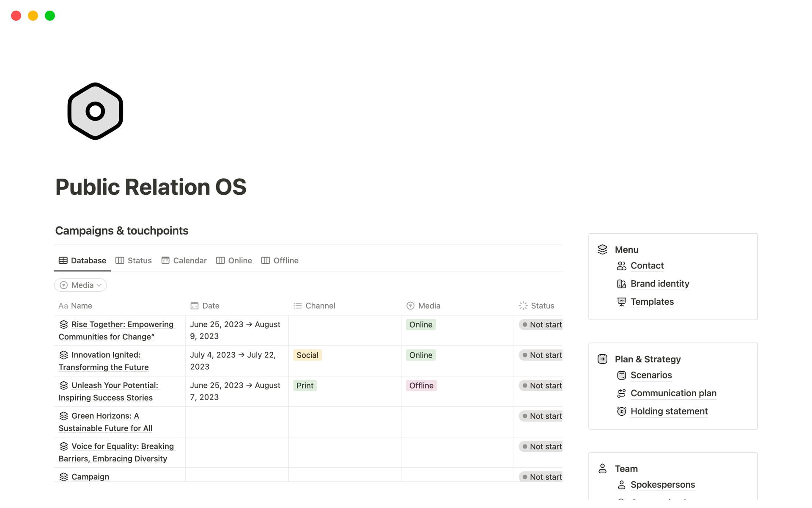Switch to the Status board tab
This screenshot has width=812, height=508.
point(134,261)
